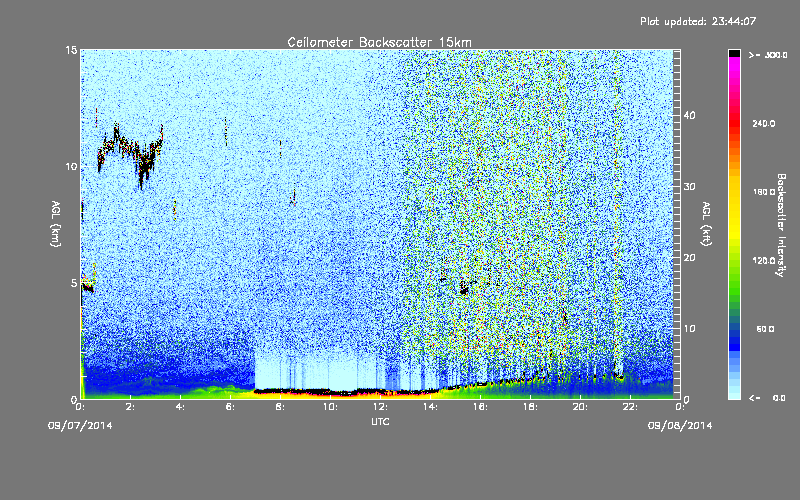Click the '240.0' colorbar label
Viewport: 800px width, 500px height.
pos(764,124)
